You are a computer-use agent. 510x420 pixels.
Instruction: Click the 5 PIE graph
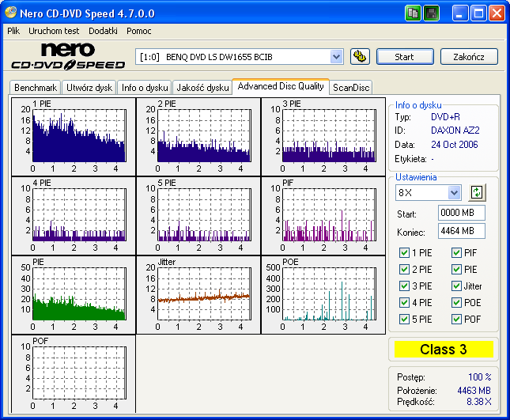point(204,214)
